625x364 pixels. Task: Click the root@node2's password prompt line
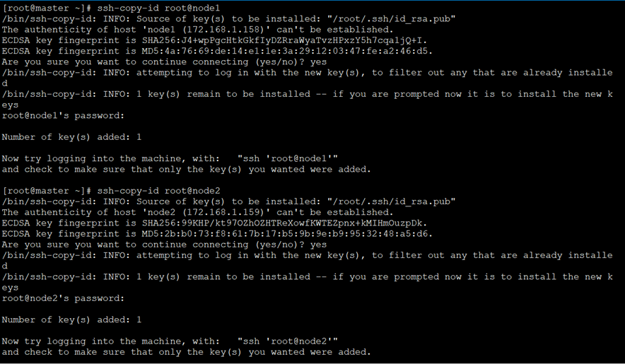coord(63,298)
